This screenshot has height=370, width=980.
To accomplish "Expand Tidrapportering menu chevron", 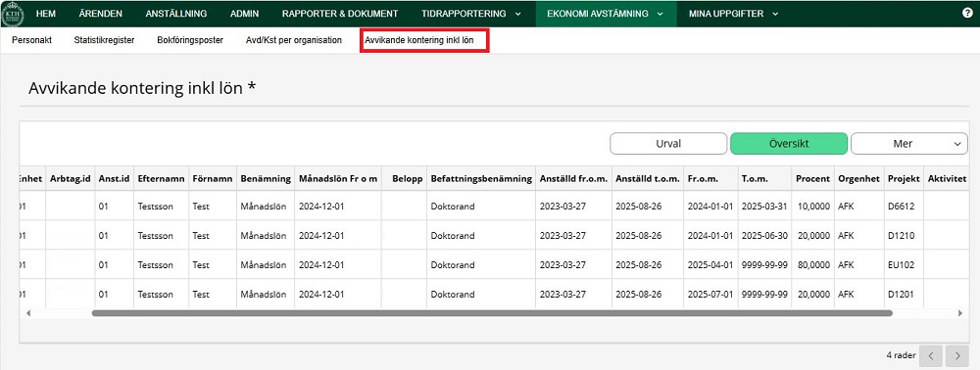I will 517,14.
